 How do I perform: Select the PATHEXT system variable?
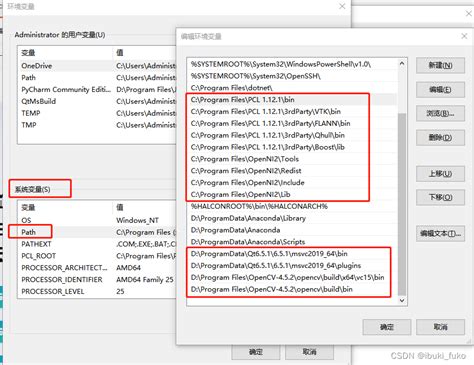pyautogui.click(x=97, y=244)
